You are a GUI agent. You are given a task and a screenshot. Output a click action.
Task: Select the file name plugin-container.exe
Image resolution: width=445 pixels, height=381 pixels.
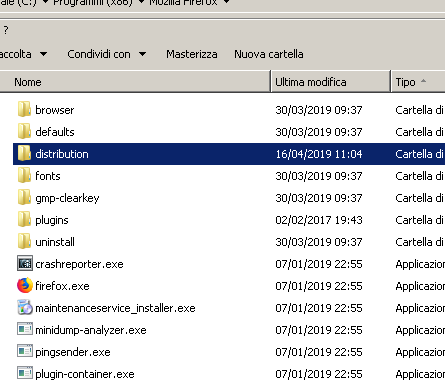85,374
